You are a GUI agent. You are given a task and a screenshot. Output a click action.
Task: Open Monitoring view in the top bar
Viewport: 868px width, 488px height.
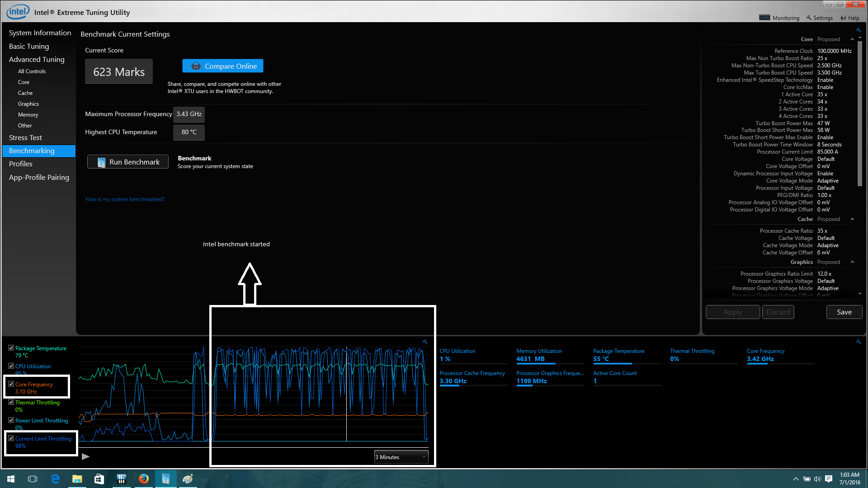click(x=779, y=18)
